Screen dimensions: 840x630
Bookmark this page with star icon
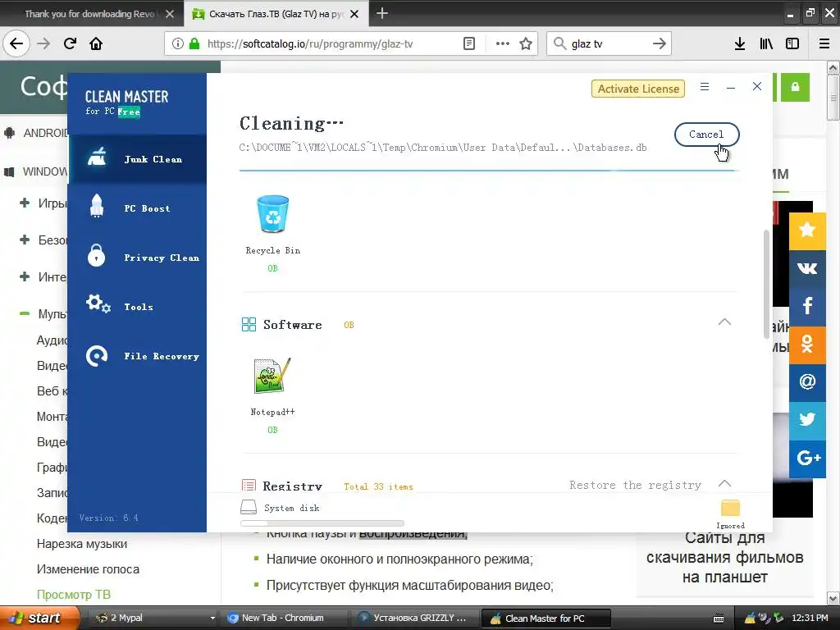coord(526,44)
